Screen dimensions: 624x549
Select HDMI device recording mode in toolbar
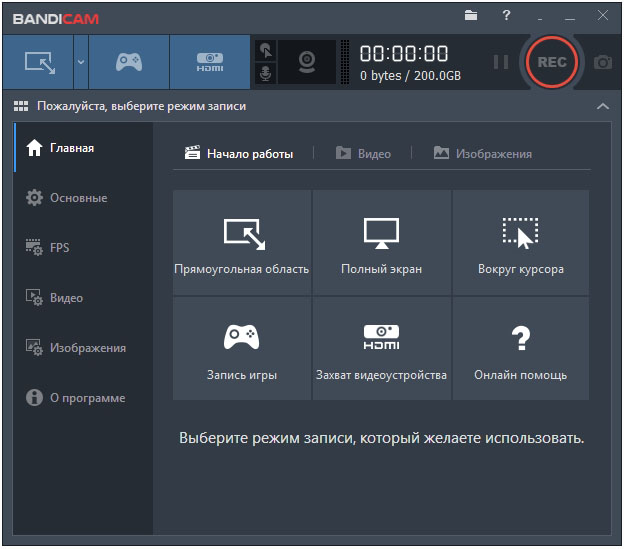pos(209,62)
